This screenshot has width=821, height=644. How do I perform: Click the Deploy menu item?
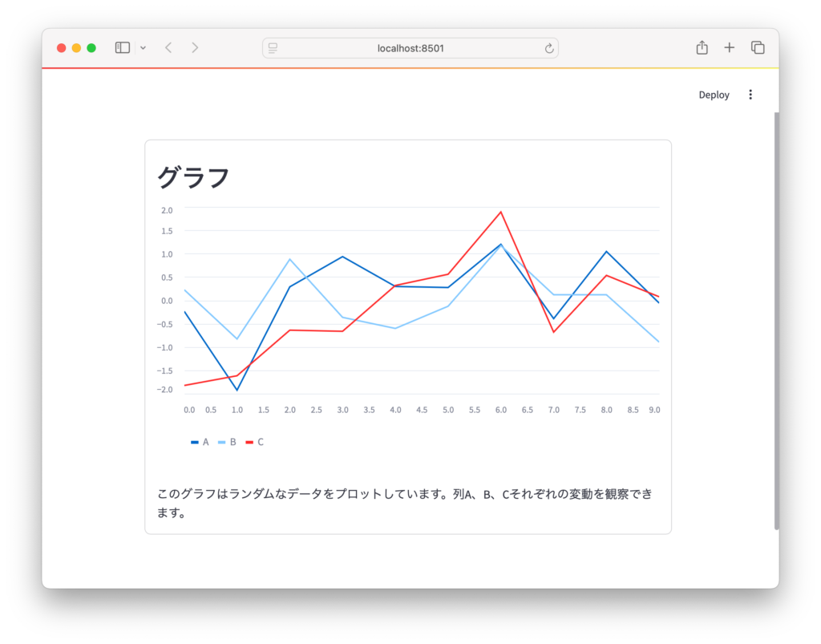pyautogui.click(x=713, y=94)
